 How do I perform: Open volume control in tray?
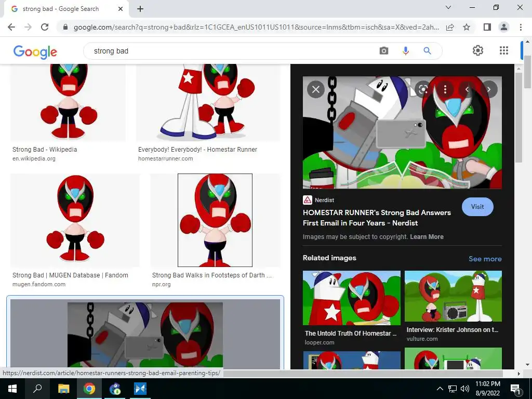465,389
